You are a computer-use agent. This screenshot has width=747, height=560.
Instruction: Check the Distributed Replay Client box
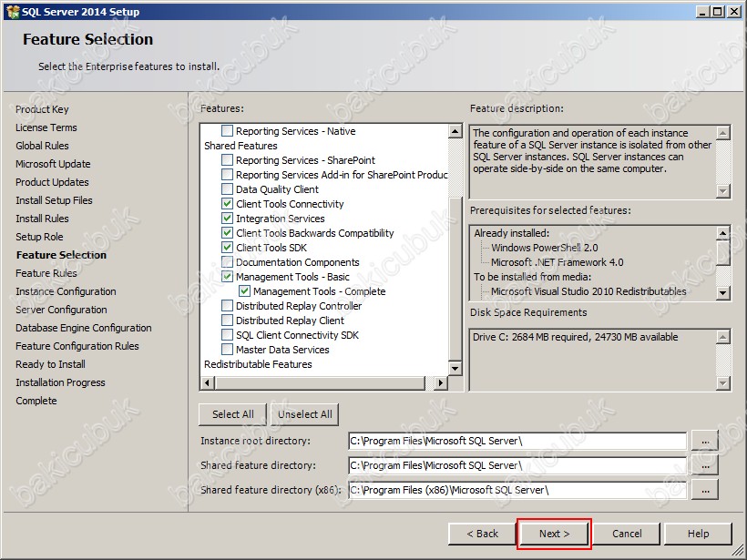click(228, 321)
